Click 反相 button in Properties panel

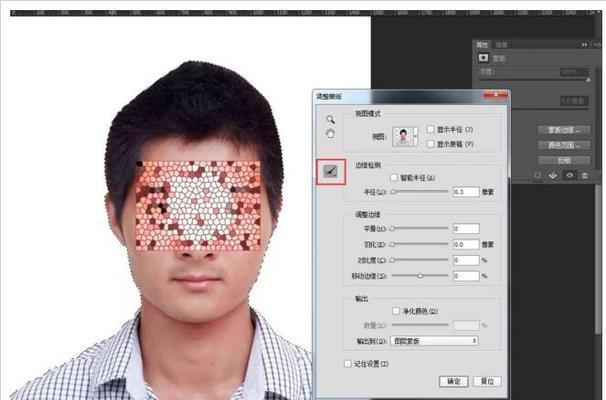564,160
